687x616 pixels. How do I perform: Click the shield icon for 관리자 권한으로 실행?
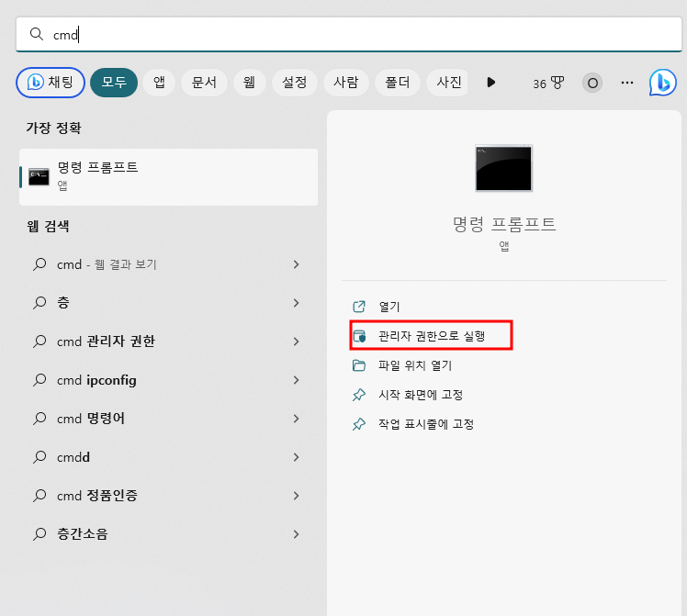coord(359,336)
